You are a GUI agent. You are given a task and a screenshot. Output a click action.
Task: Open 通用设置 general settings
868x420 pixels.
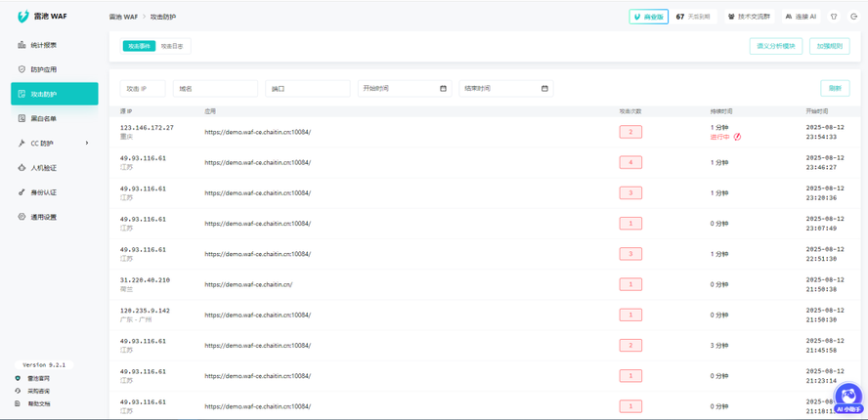43,217
